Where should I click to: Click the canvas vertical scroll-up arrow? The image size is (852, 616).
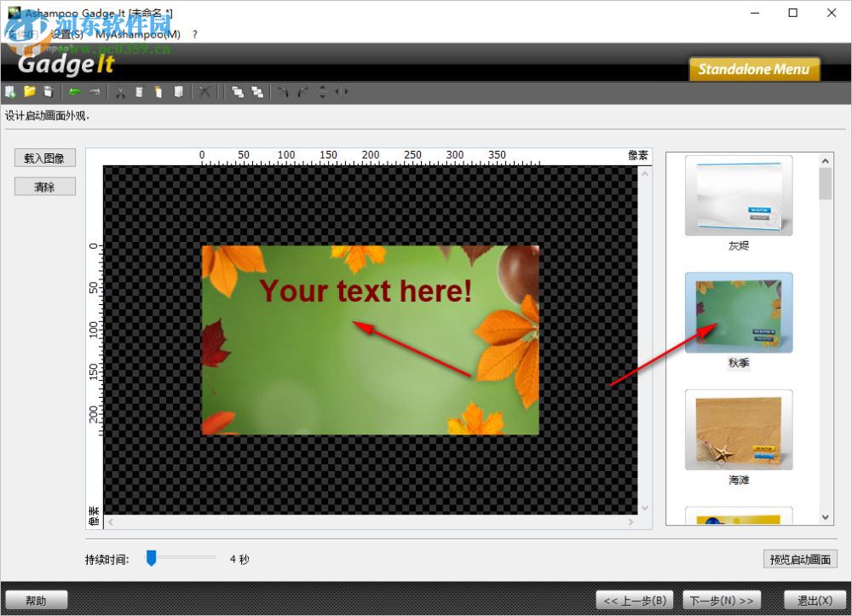click(644, 174)
